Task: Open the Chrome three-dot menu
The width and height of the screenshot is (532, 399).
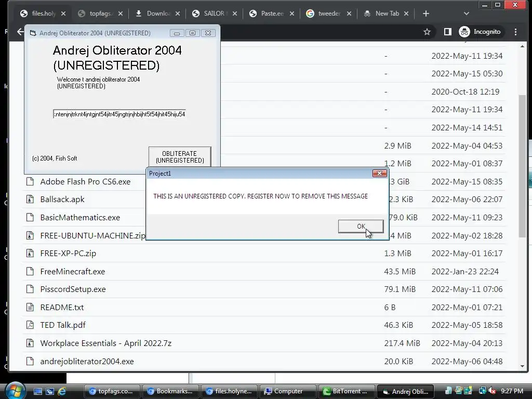Action: [515, 32]
